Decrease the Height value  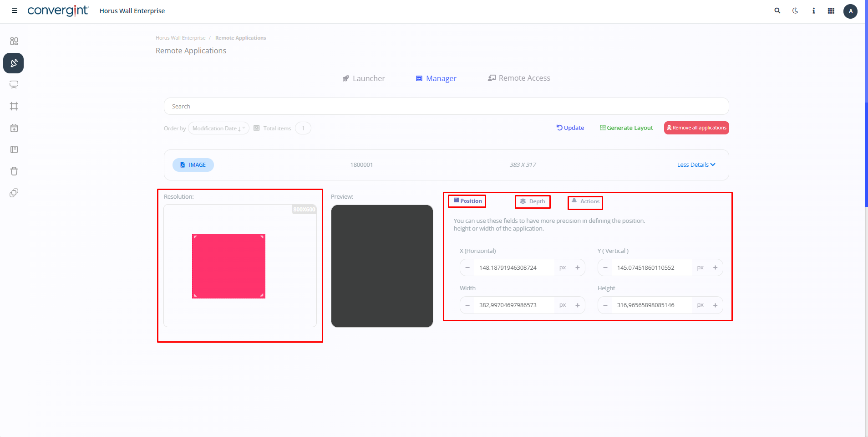pyautogui.click(x=605, y=305)
